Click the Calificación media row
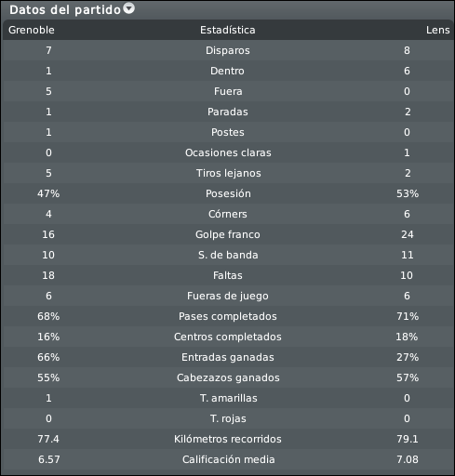Image resolution: width=455 pixels, height=476 pixels. [x=228, y=459]
